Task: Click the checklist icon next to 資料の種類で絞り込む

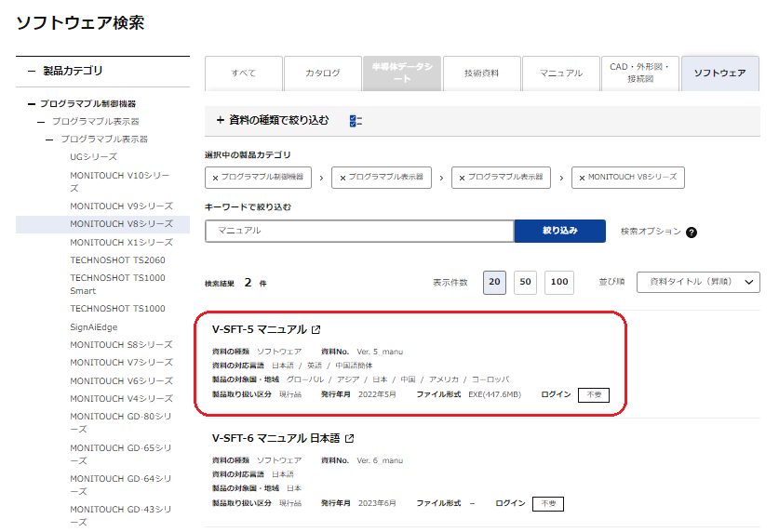Action: pyautogui.click(x=355, y=121)
